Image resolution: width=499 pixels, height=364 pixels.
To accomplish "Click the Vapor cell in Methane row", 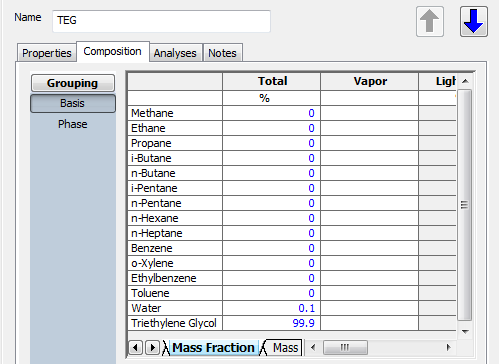I will (370, 113).
